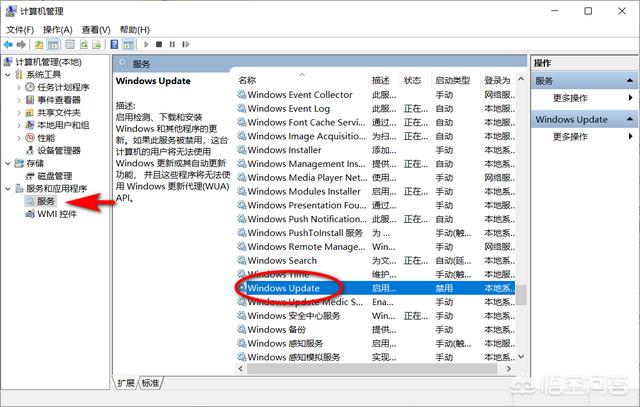Switch to the 标准 tab
The height and width of the screenshot is (407, 640).
(x=151, y=383)
